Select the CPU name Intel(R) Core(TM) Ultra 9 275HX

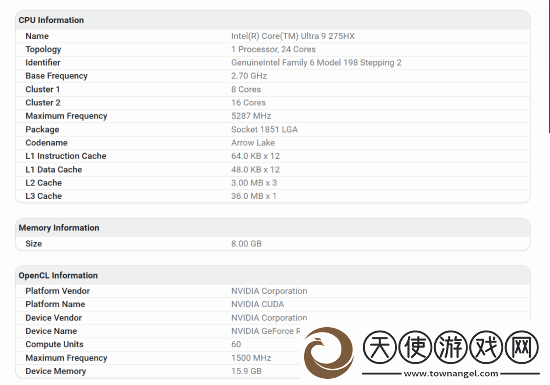293,36
